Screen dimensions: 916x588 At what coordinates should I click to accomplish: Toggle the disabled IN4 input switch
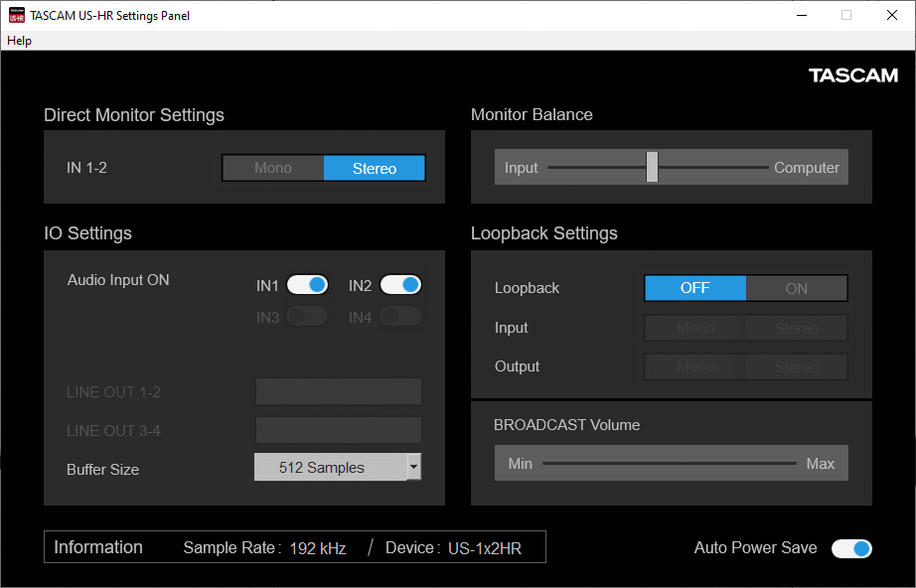tap(400, 317)
